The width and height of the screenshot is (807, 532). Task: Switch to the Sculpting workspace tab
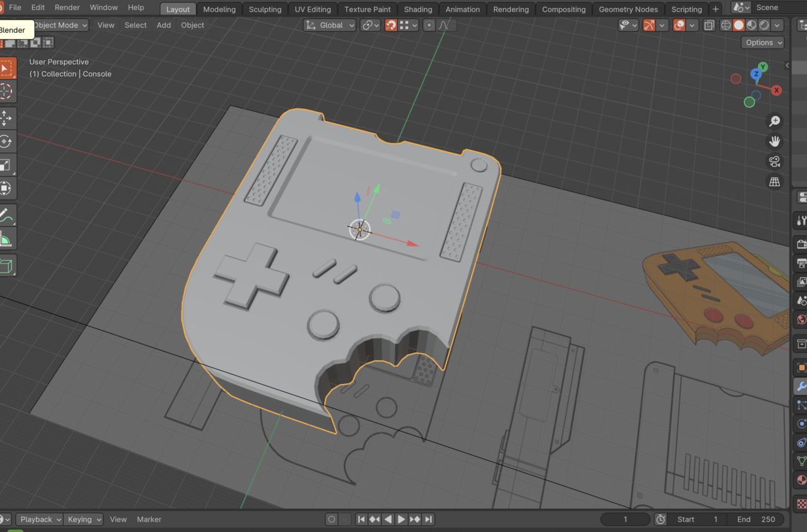click(x=265, y=9)
